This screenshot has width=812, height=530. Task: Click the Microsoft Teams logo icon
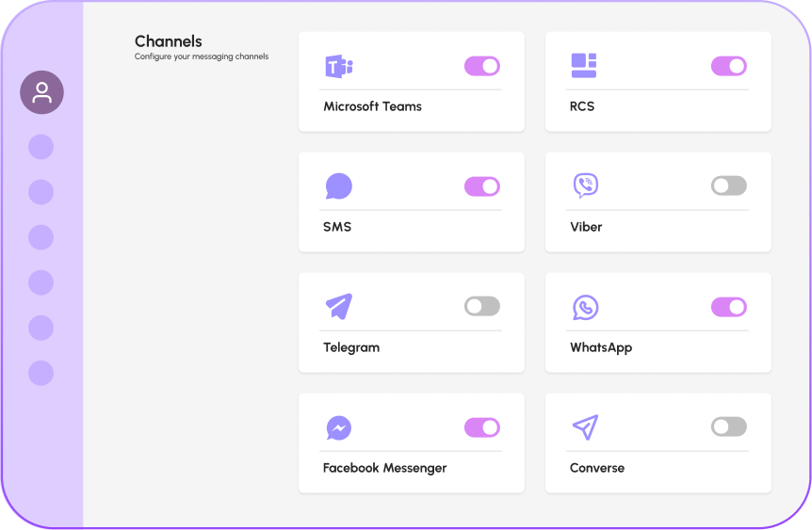click(x=339, y=66)
